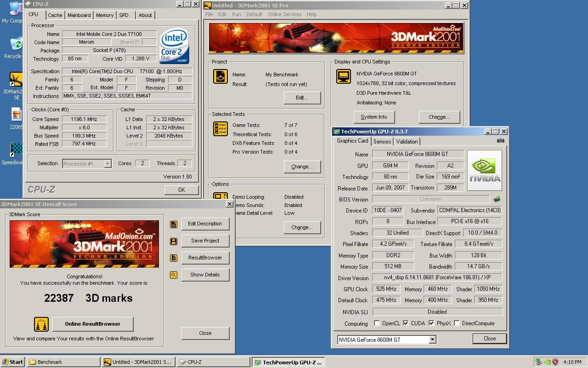Click the Project icon in 3DMark

[x=220, y=76]
